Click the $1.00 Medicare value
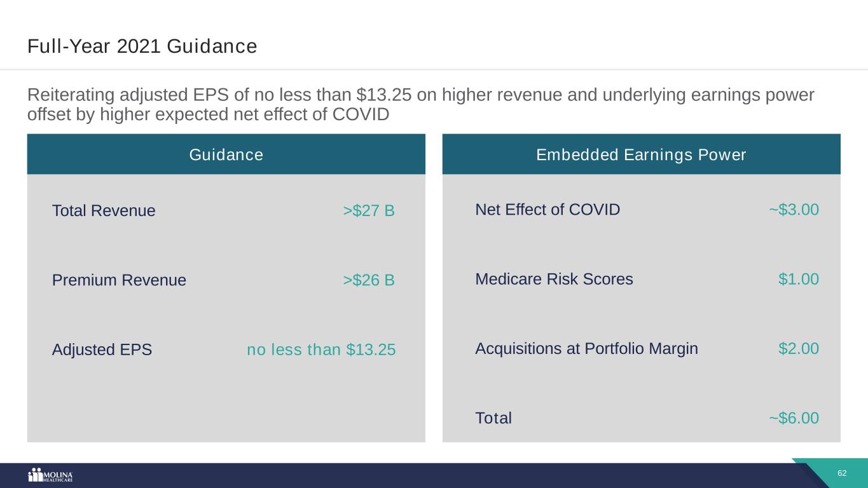Image resolution: width=868 pixels, height=488 pixels. click(x=798, y=279)
